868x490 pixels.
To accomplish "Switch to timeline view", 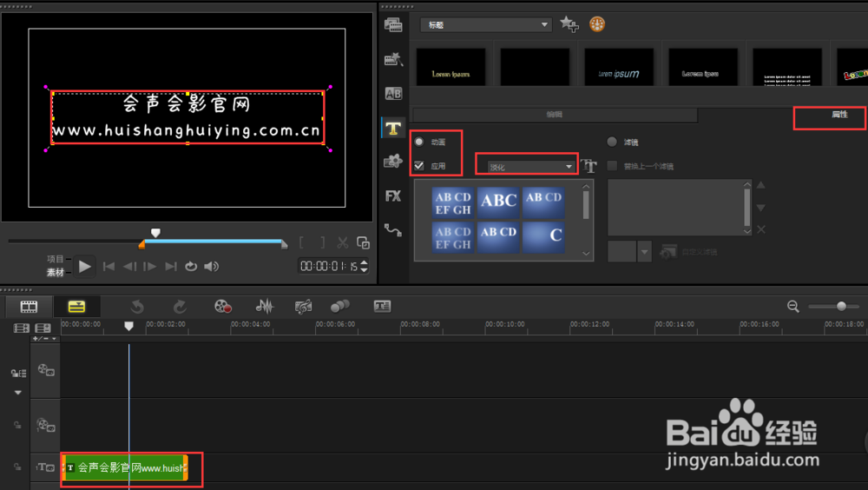I will [76, 307].
